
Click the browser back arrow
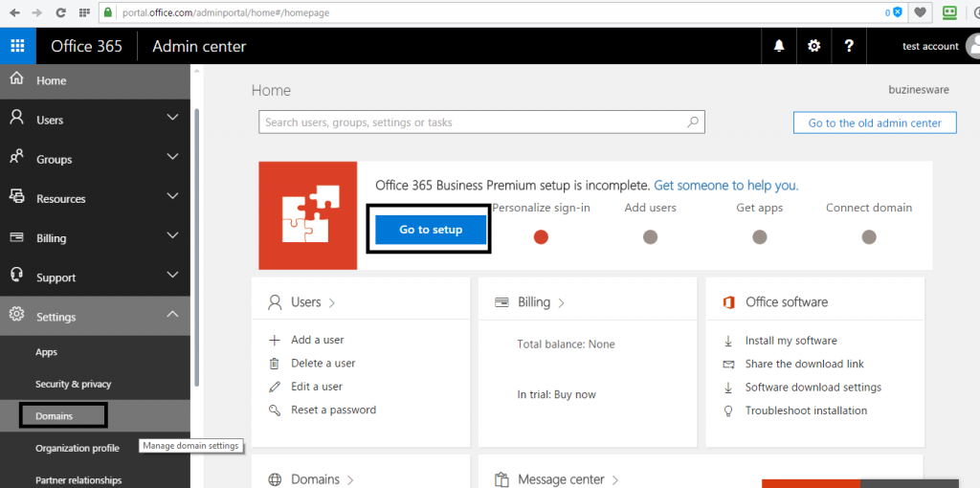coord(13,12)
